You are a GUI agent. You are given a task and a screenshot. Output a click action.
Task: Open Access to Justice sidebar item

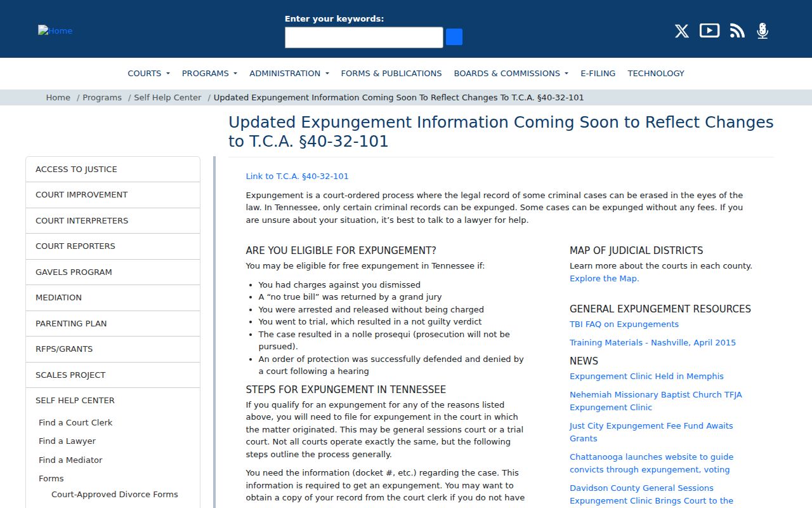tap(113, 169)
